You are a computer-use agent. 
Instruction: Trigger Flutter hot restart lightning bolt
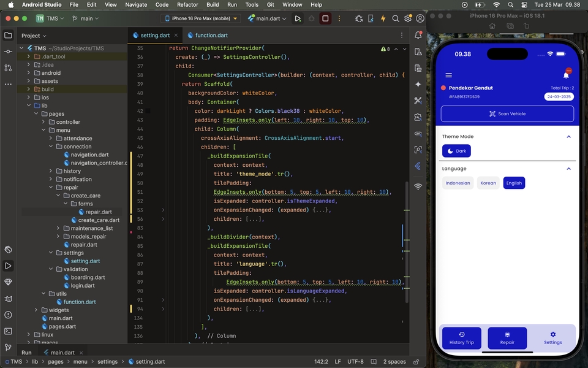click(383, 18)
